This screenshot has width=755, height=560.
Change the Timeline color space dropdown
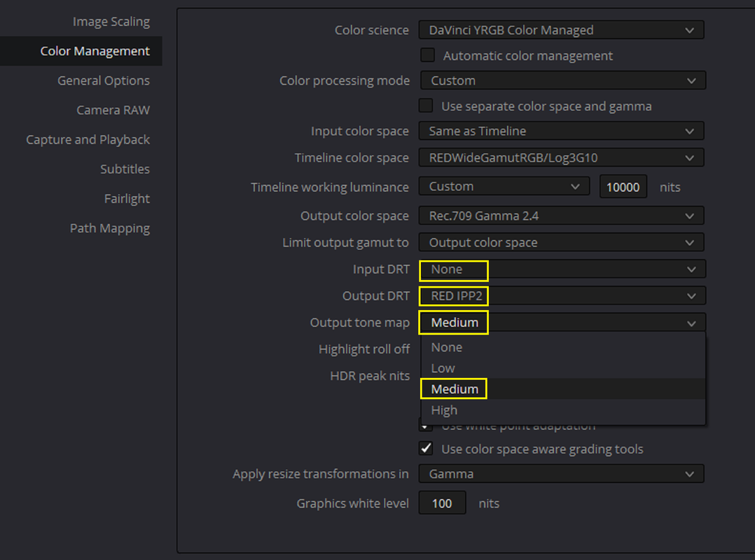pyautogui.click(x=562, y=157)
